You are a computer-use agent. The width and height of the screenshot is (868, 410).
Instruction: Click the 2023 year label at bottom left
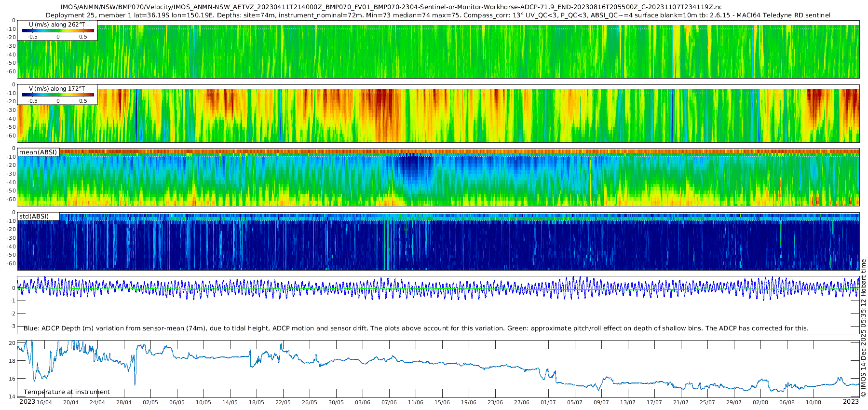coord(27,402)
